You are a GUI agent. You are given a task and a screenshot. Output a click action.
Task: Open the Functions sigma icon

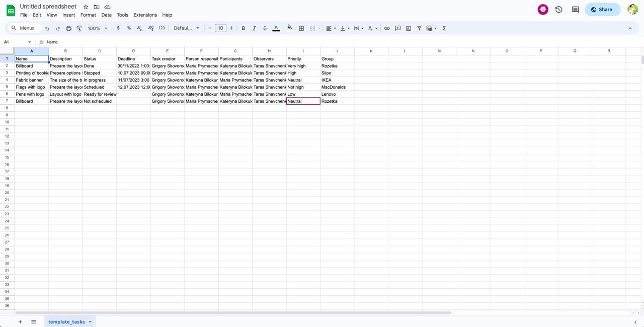(444, 28)
